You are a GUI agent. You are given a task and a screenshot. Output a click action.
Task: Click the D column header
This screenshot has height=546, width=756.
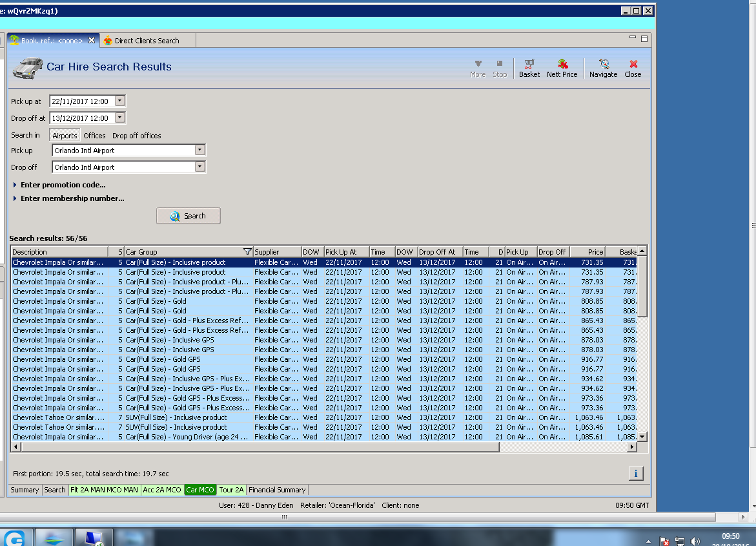497,252
